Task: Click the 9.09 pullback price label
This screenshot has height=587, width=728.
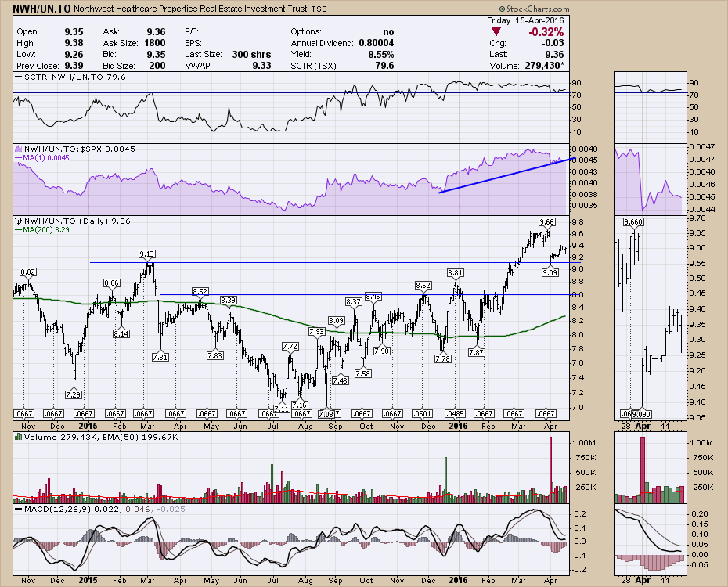Action: pos(550,273)
